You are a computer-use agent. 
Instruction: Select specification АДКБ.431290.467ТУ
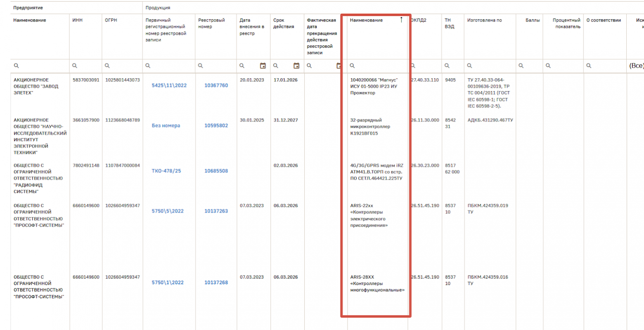click(490, 120)
